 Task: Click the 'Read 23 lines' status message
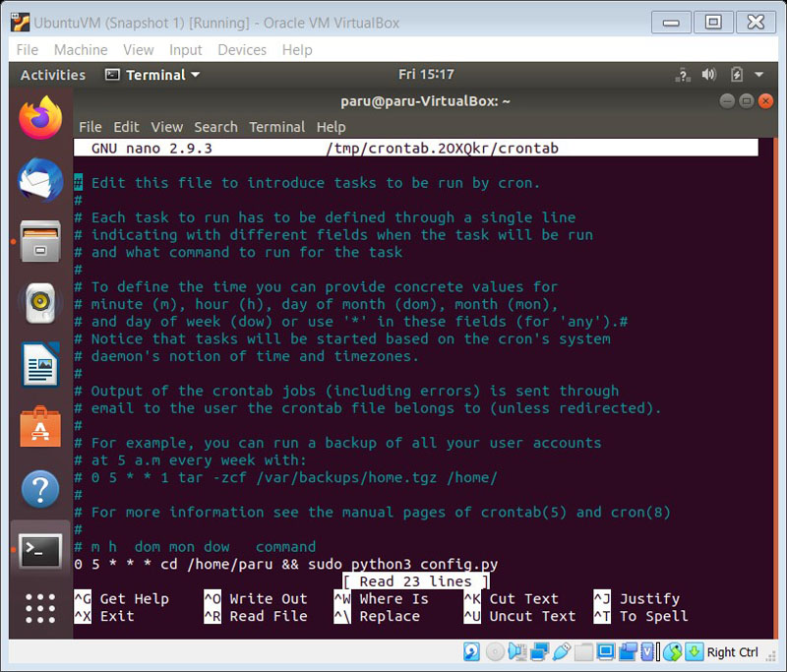(416, 581)
